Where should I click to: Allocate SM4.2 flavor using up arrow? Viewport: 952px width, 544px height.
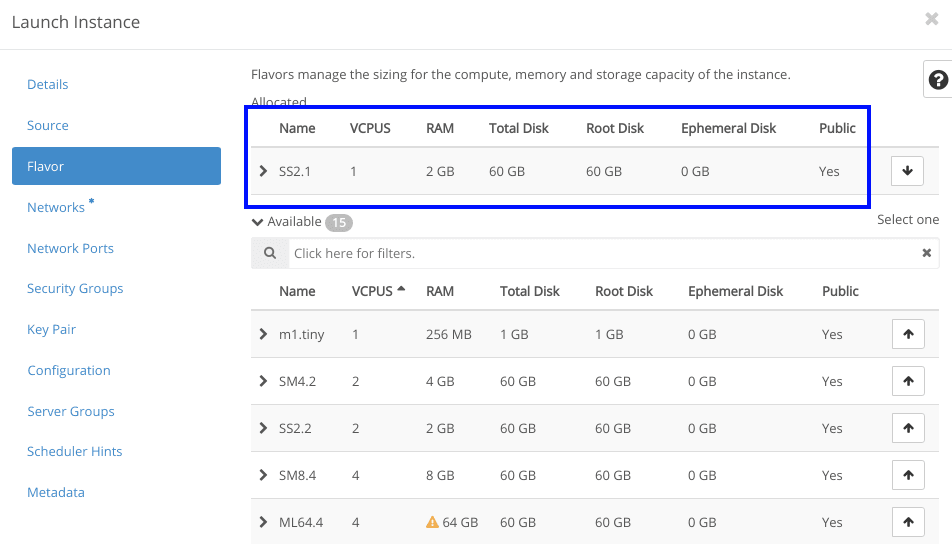click(907, 381)
